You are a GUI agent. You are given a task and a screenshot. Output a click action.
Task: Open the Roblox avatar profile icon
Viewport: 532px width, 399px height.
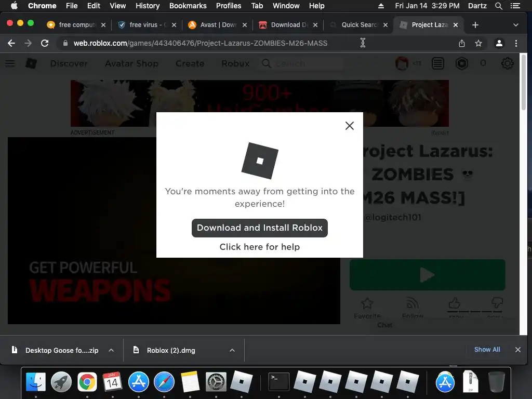click(402, 63)
